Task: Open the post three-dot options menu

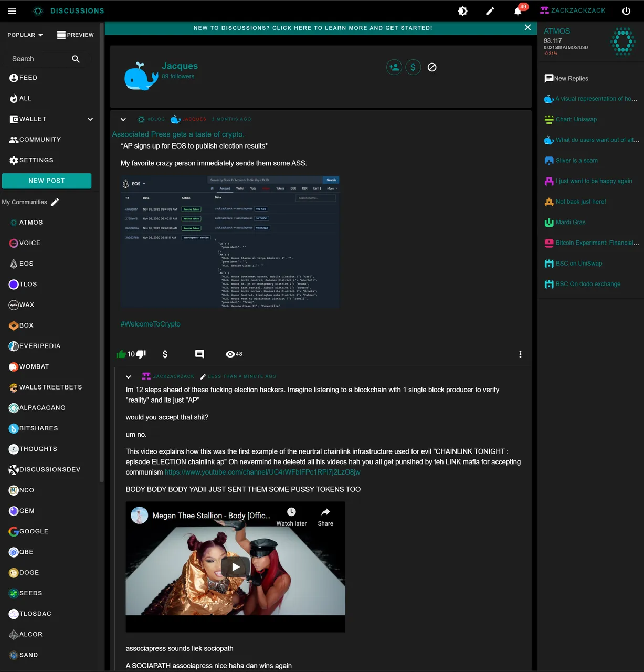Action: point(520,354)
